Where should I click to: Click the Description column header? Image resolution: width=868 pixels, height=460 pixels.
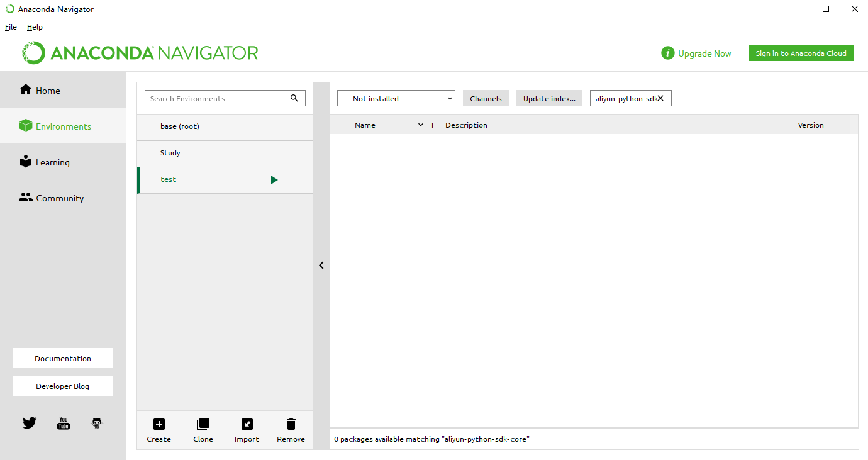[466, 125]
